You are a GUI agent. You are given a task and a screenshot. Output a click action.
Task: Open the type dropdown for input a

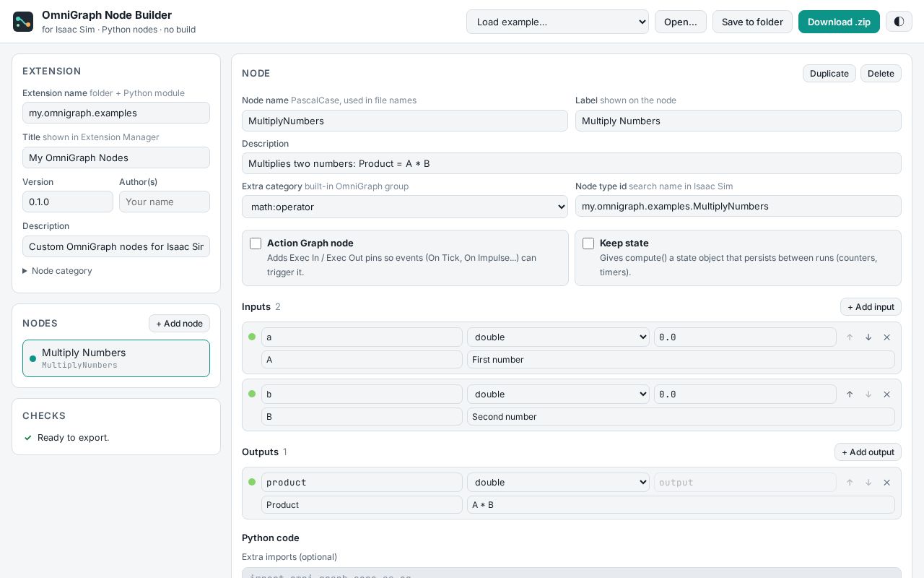click(558, 337)
